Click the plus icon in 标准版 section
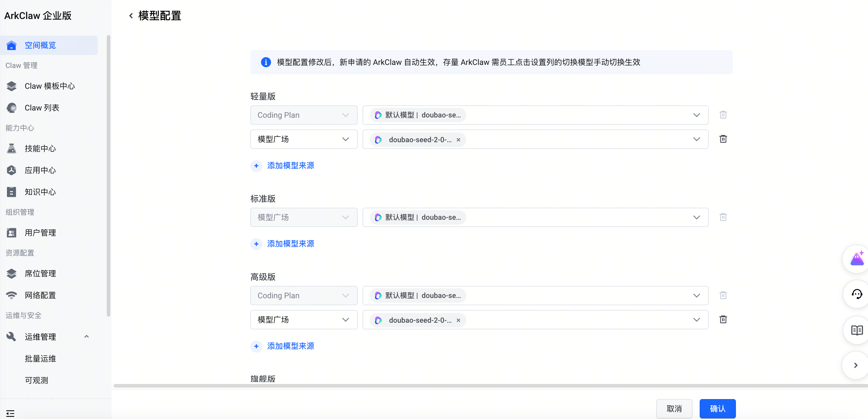Image resolution: width=868 pixels, height=419 pixels. click(x=256, y=244)
